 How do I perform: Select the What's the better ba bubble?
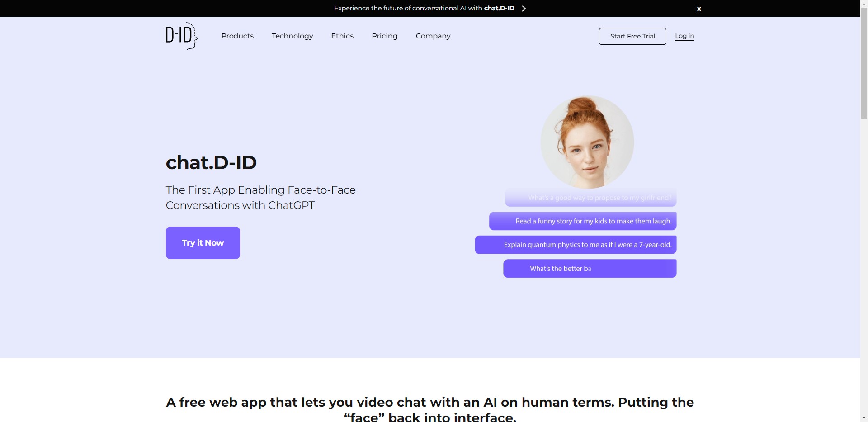point(590,268)
